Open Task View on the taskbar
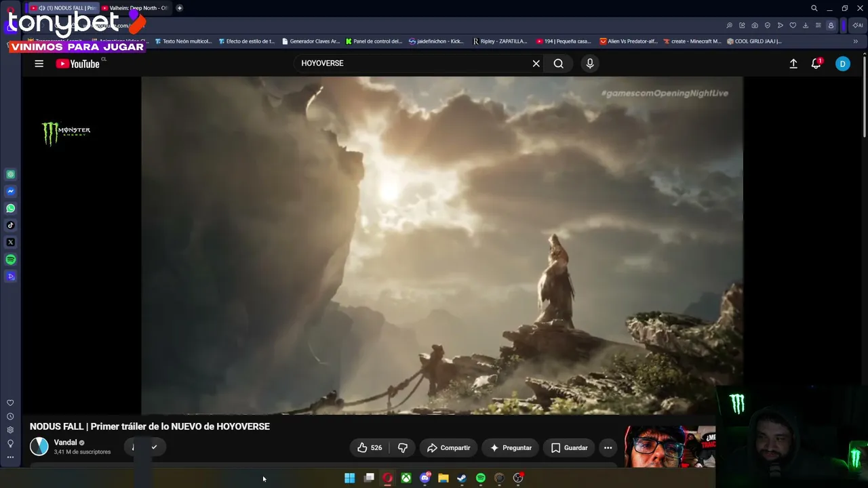868x488 pixels. click(369, 479)
